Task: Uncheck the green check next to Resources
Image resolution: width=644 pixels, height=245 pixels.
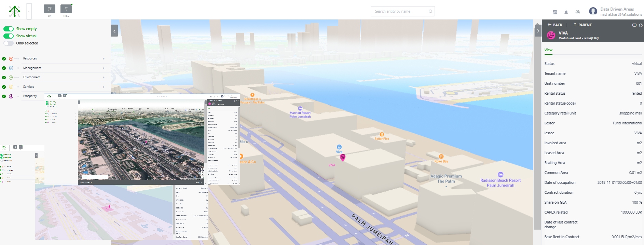Action: (4, 59)
